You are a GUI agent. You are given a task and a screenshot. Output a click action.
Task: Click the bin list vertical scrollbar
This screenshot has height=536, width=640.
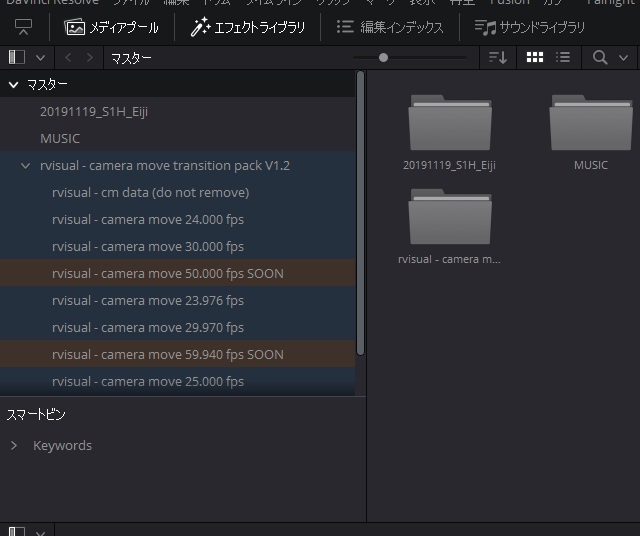[360, 213]
